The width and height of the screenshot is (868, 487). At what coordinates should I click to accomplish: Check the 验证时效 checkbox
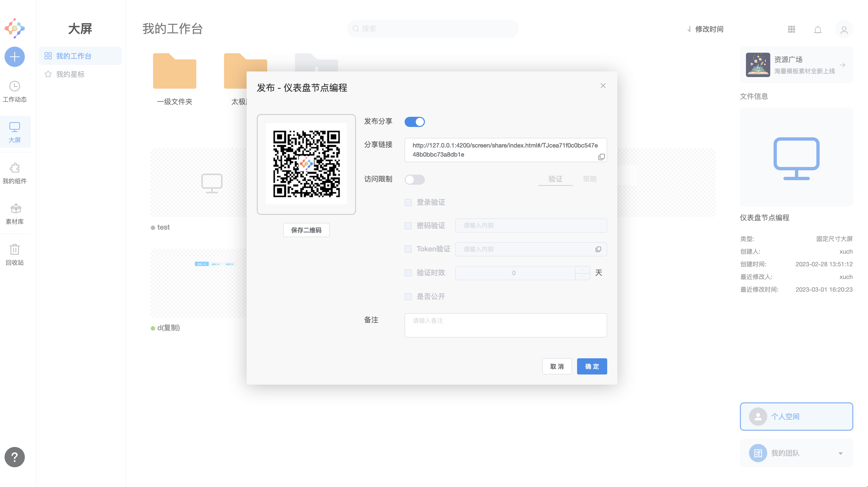coord(408,272)
